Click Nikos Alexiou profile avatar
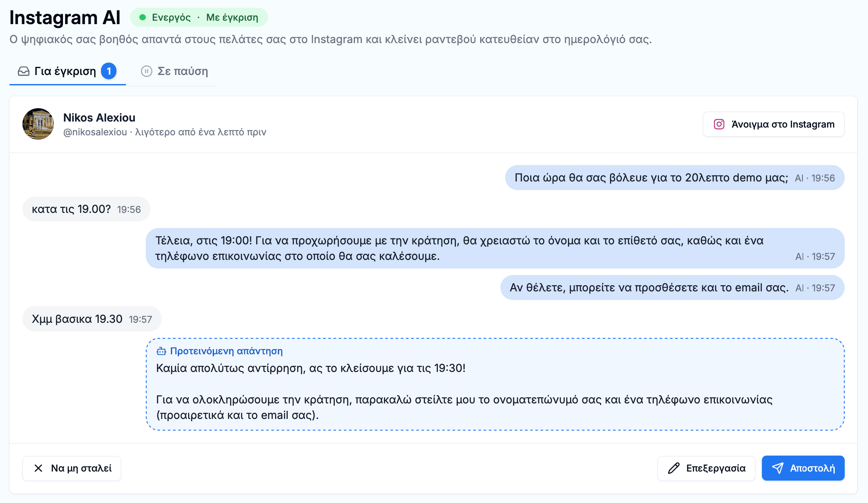 [38, 124]
